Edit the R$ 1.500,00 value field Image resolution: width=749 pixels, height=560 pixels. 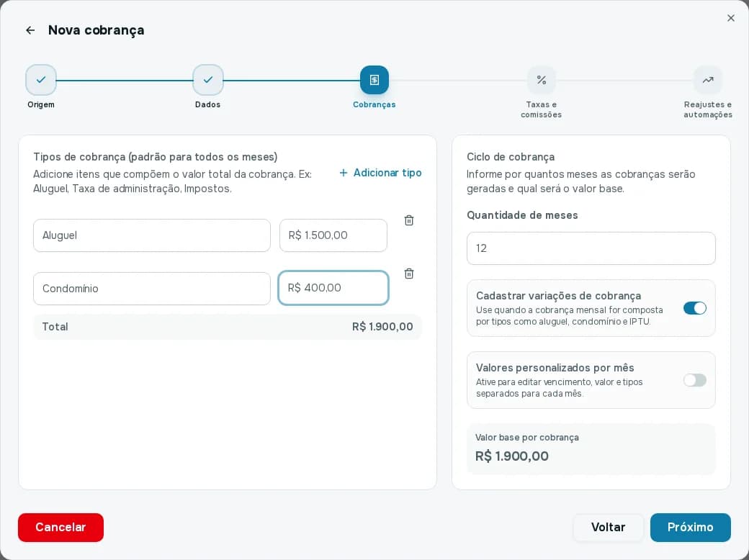333,235
